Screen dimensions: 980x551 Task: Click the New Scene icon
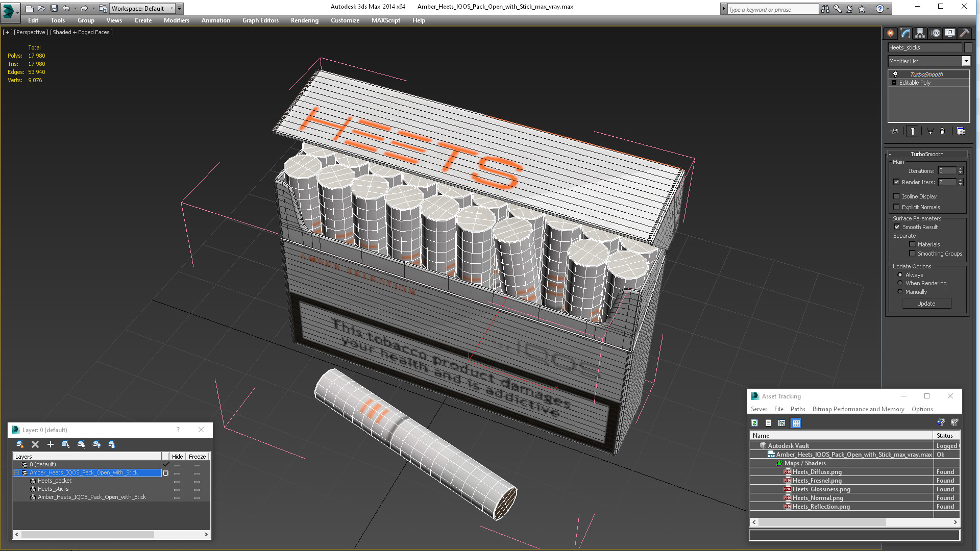[x=29, y=9]
